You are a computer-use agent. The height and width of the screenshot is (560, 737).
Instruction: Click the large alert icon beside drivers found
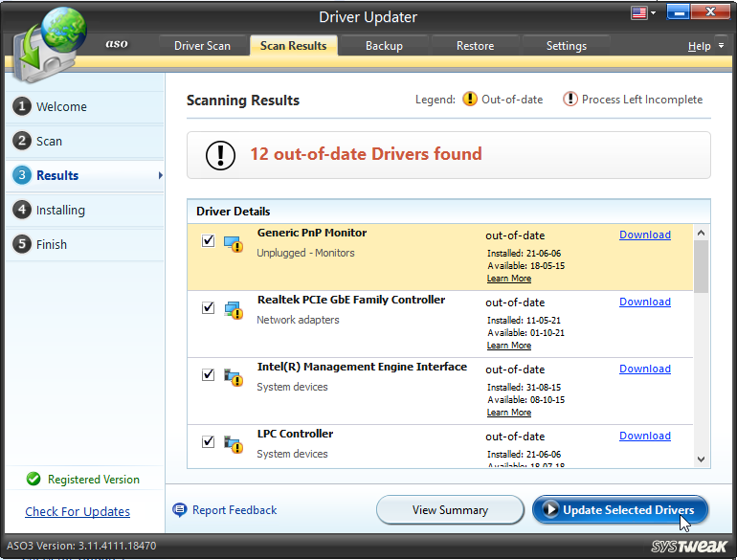pos(220,155)
